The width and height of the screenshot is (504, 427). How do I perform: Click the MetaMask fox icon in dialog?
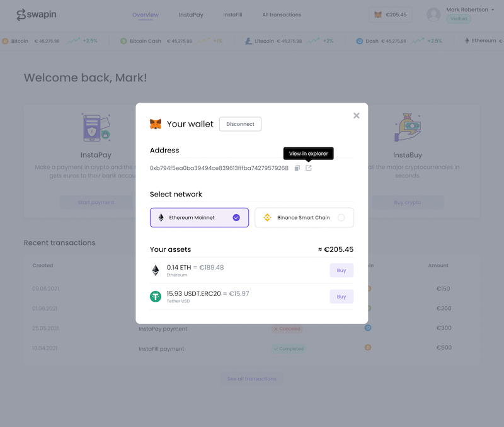[x=156, y=124]
